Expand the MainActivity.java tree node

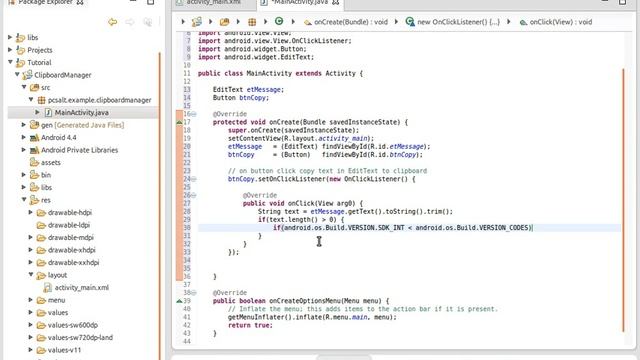click(38, 112)
